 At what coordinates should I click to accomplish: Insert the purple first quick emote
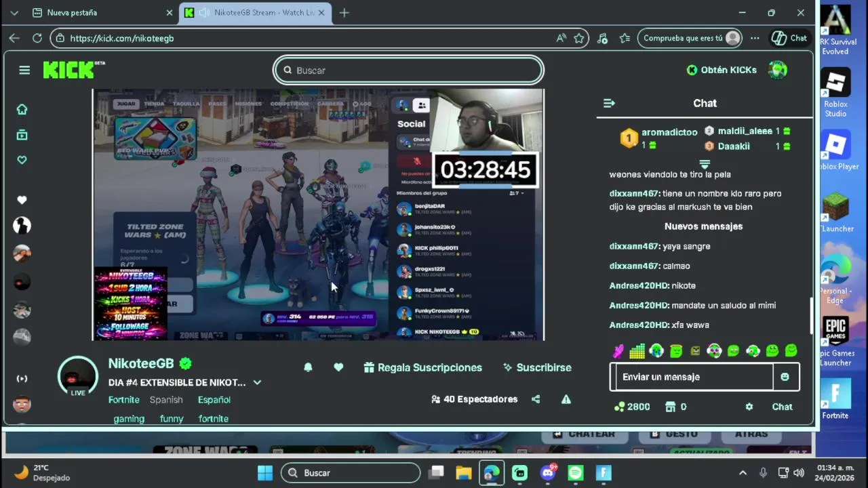click(x=618, y=351)
